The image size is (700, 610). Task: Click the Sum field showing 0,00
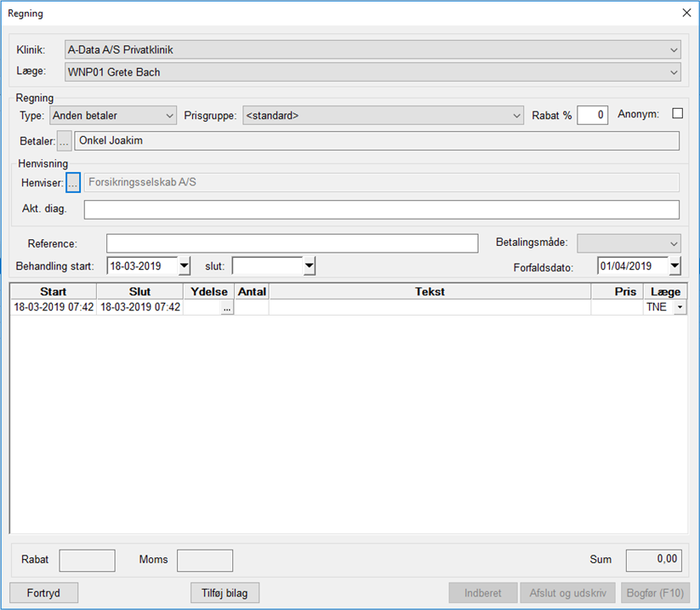coord(654,561)
